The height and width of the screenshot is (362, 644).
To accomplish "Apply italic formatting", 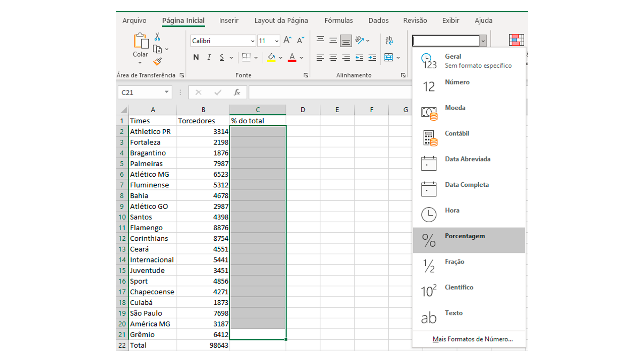I will [x=209, y=57].
